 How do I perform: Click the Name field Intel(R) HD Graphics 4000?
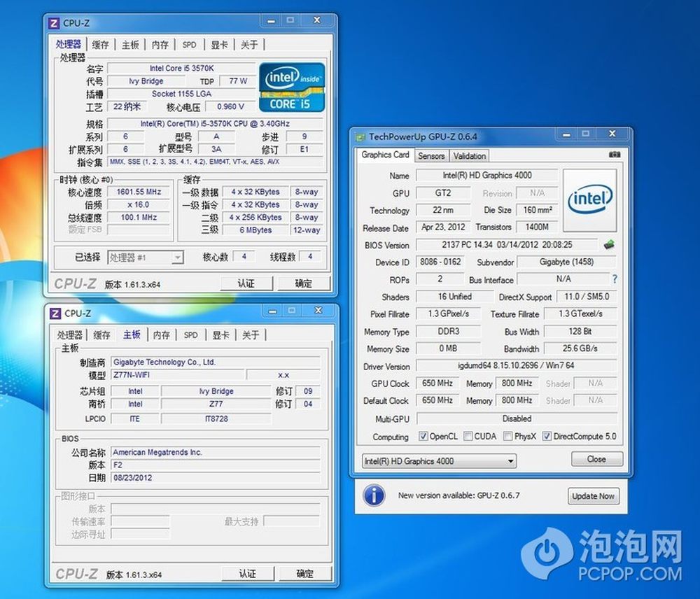pyautogui.click(x=487, y=175)
